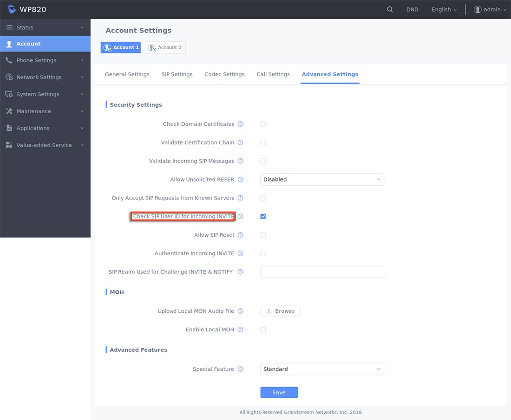Click help icon for Validate Incoming SIP Messages
Image resolution: width=511 pixels, height=420 pixels.
241,161
